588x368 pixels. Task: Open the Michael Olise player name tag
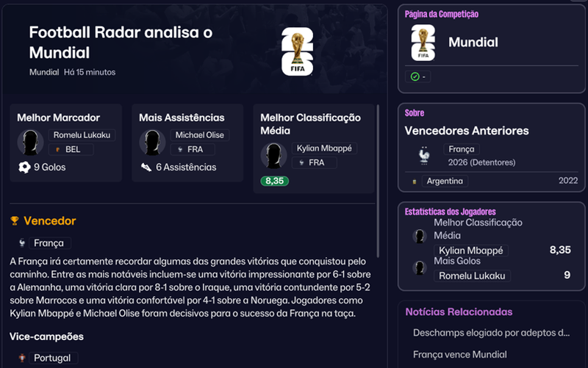tap(199, 135)
